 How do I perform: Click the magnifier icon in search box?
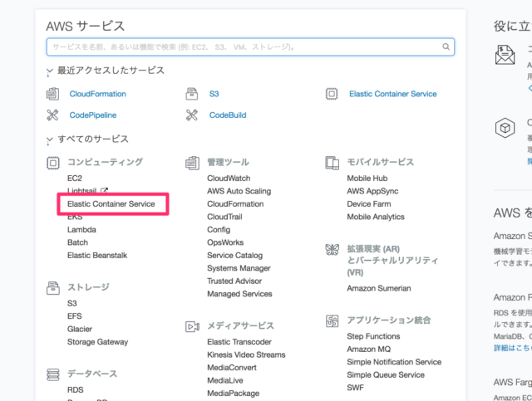pyautogui.click(x=447, y=47)
